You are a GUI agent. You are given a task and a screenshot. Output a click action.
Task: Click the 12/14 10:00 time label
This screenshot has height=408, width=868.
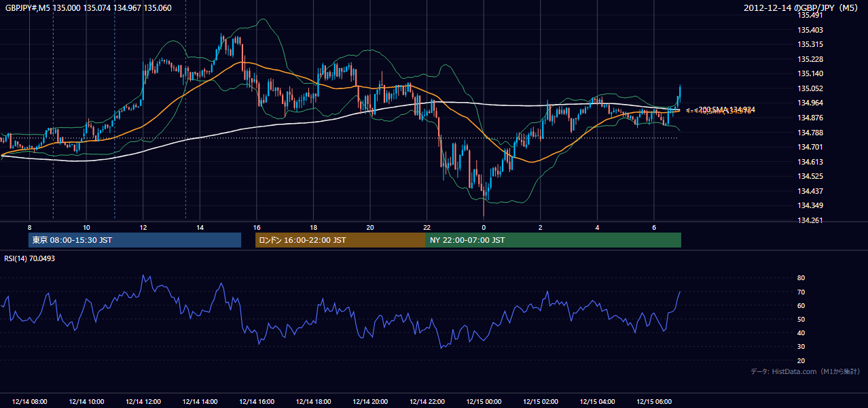(87, 401)
